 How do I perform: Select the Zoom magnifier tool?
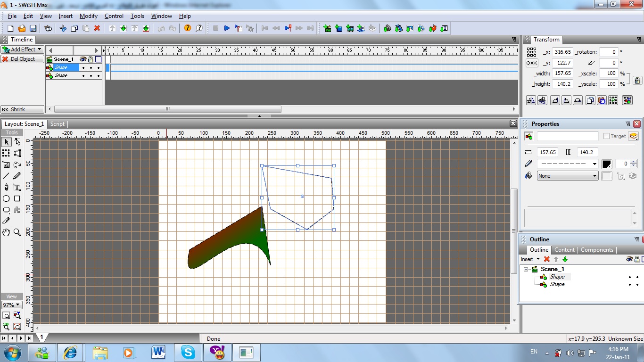(17, 232)
